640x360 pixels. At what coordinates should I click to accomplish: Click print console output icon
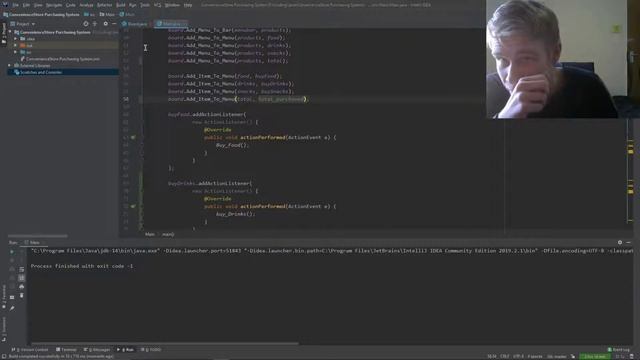(22, 287)
